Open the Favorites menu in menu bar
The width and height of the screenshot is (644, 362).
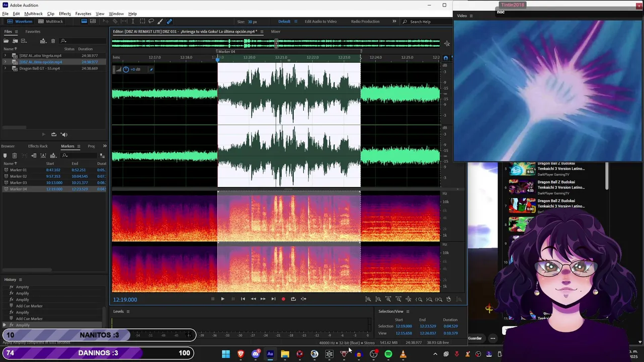click(x=83, y=14)
